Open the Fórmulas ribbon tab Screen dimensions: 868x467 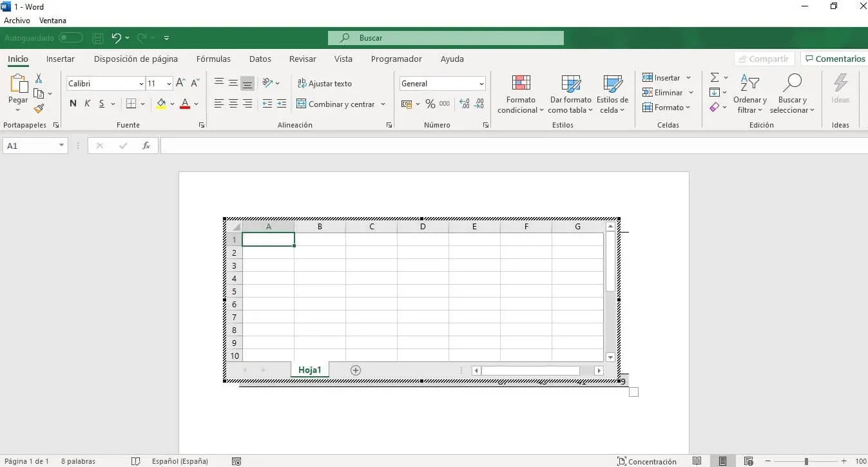pyautogui.click(x=213, y=59)
